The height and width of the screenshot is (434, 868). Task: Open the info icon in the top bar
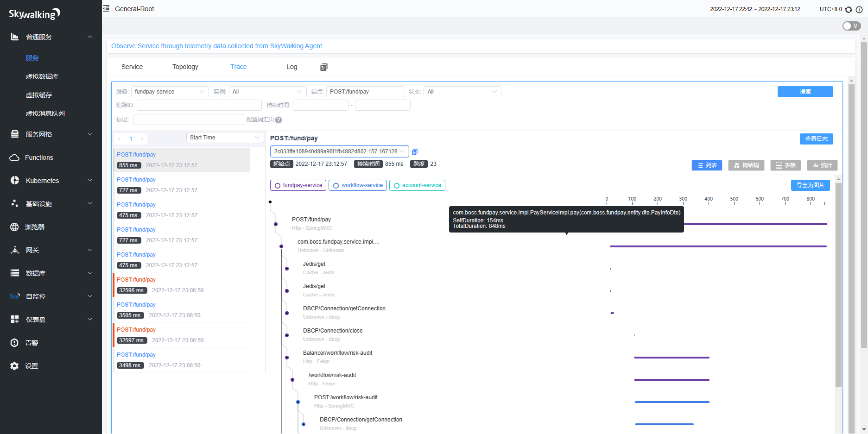(859, 9)
